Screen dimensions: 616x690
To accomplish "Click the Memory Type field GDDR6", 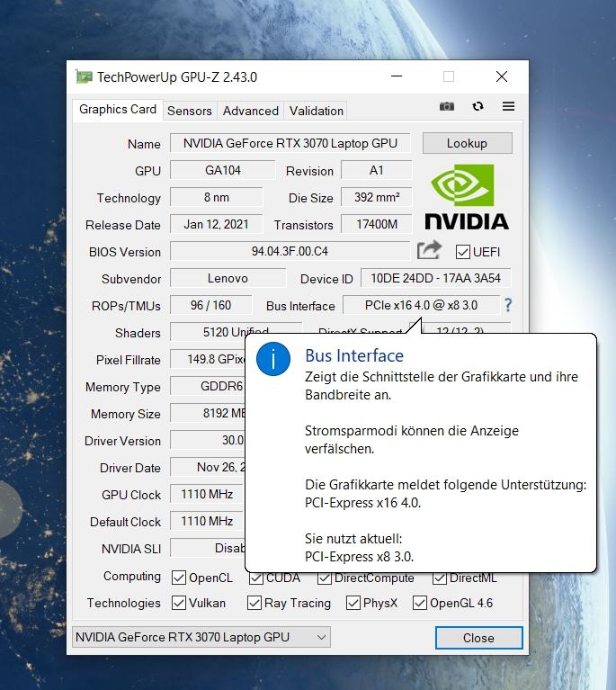I will pyautogui.click(x=208, y=386).
